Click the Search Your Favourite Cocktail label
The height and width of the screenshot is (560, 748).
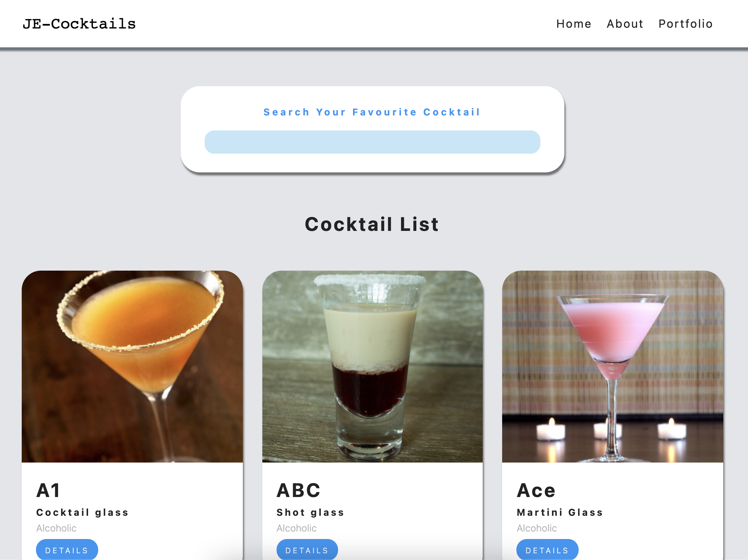click(372, 112)
